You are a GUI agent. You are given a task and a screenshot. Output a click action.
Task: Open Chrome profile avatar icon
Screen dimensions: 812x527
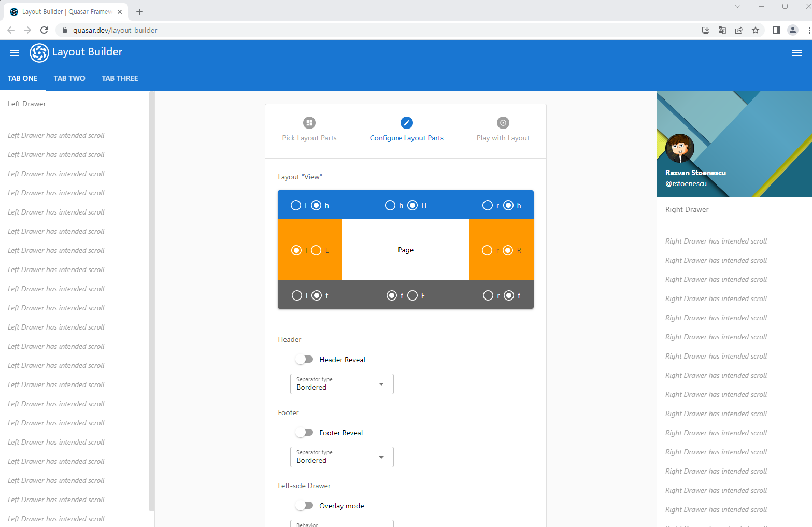pyautogui.click(x=793, y=30)
